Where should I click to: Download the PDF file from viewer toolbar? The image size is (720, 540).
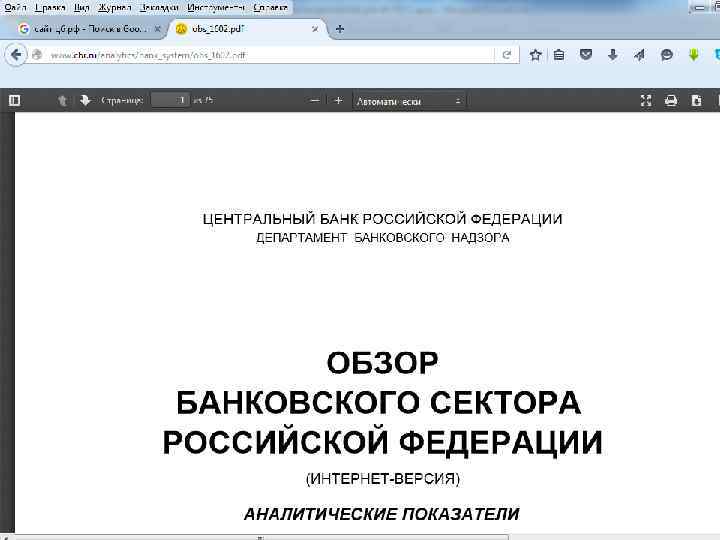[x=696, y=100]
